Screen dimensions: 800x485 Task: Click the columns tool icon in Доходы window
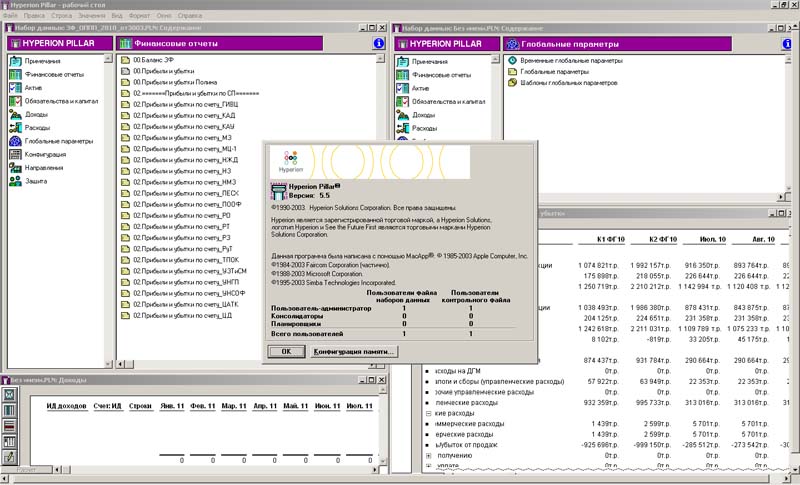(x=10, y=411)
